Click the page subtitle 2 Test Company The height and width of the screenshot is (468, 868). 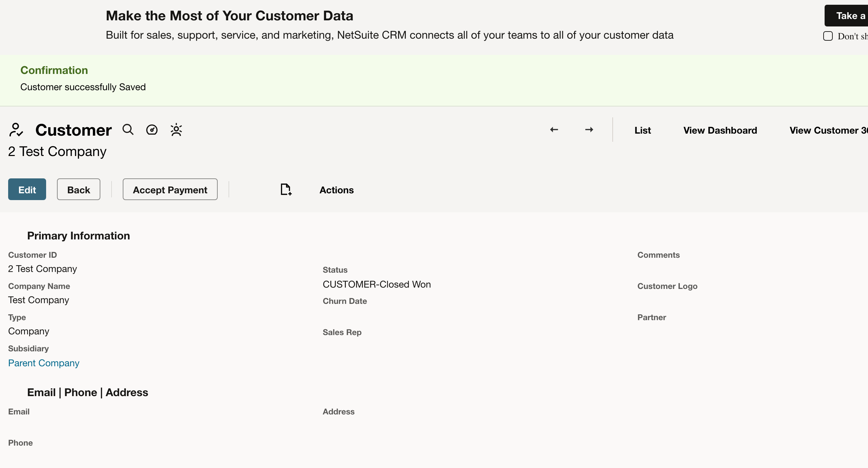pos(57,151)
